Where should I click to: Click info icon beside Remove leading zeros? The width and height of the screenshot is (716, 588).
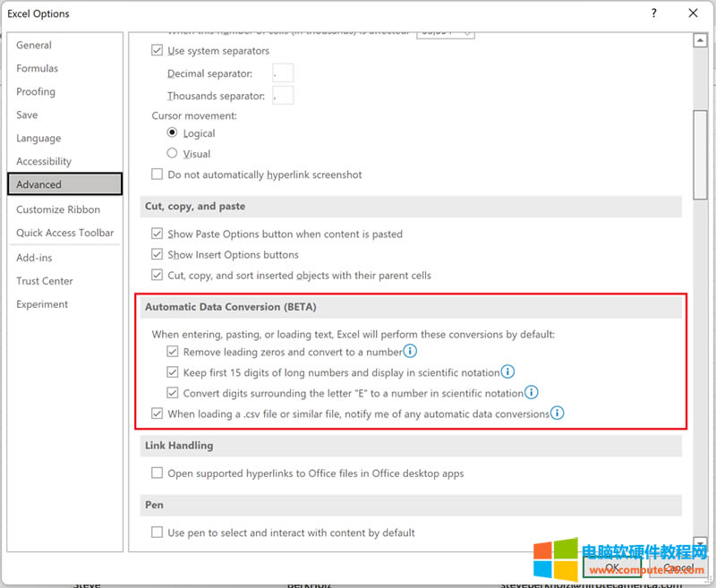pos(411,352)
